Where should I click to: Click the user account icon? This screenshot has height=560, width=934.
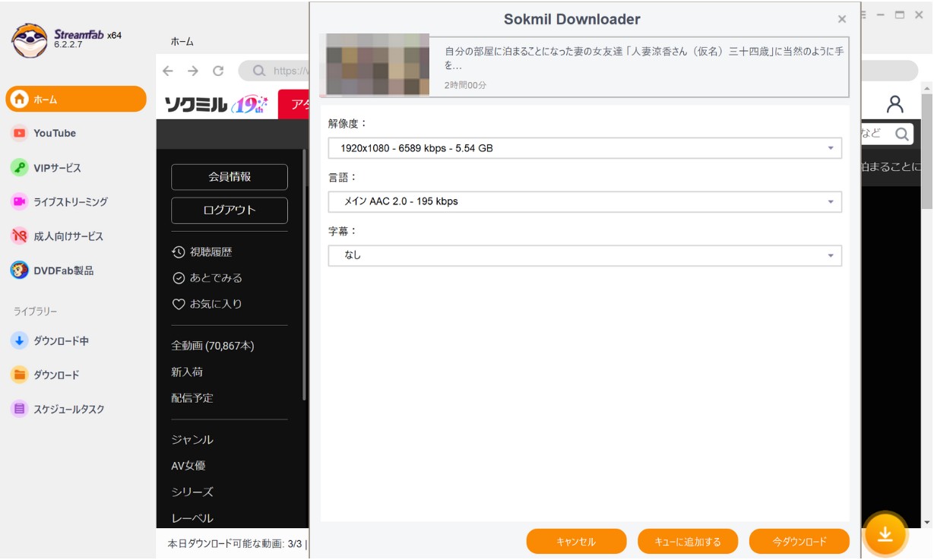point(895,104)
